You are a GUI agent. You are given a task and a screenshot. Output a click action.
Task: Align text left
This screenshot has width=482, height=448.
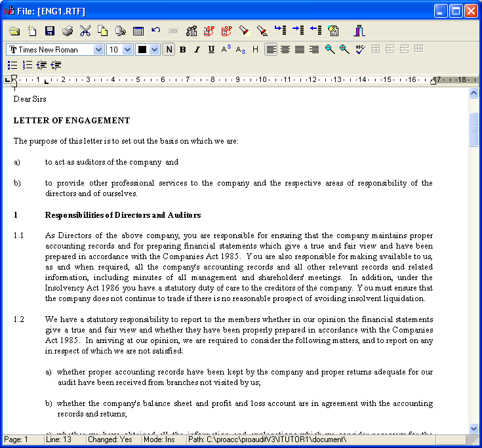270,49
